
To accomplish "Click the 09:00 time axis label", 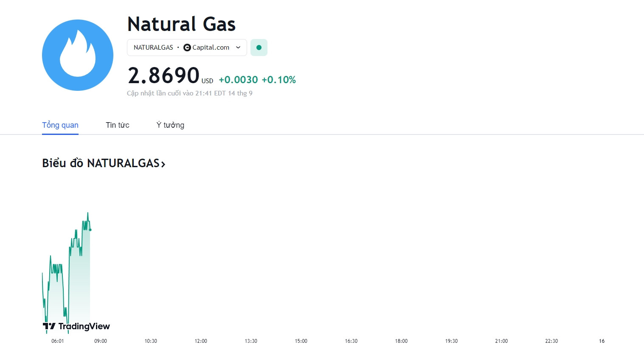I will pyautogui.click(x=101, y=341).
